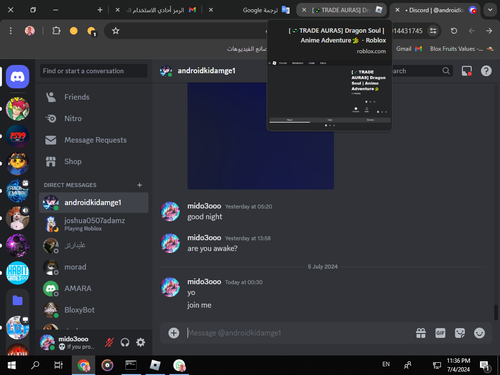500x375 pixels.
Task: Open Chrome three-dot menu
Action: pyautogui.click(x=11, y=31)
